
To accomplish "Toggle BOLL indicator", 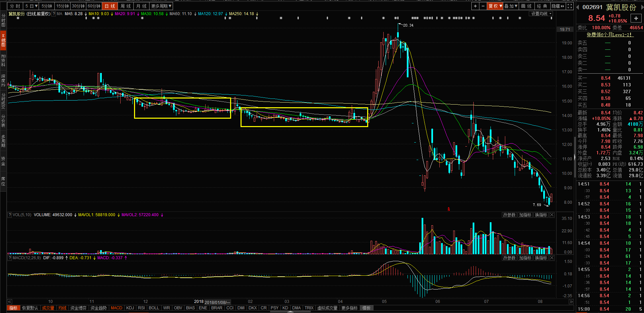I will (154, 308).
